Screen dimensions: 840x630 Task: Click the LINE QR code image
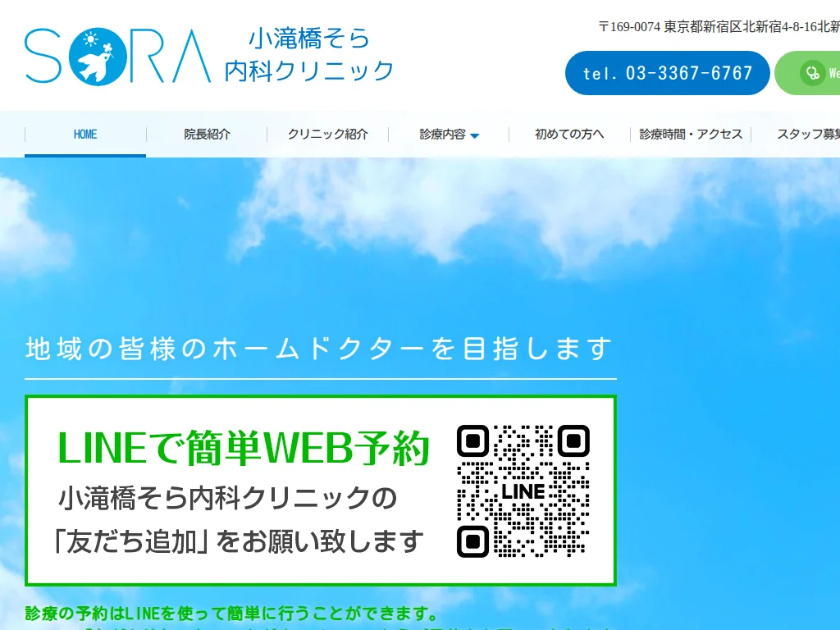coord(523,491)
